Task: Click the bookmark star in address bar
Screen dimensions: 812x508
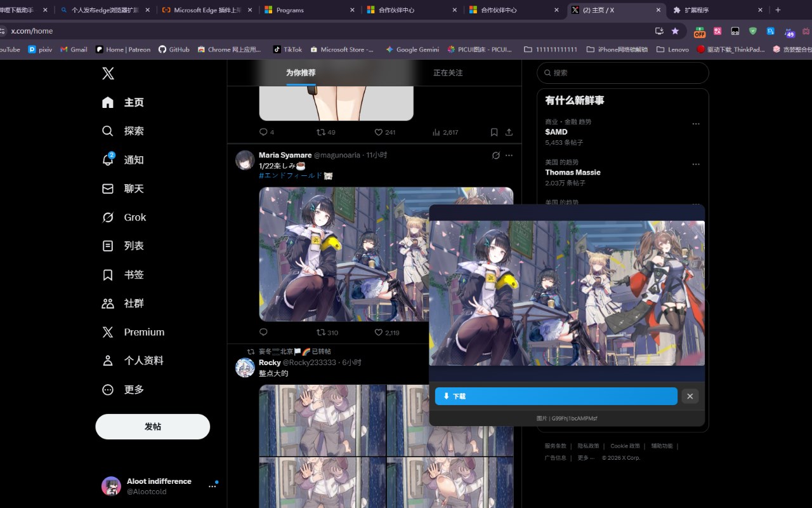Action: pyautogui.click(x=675, y=30)
